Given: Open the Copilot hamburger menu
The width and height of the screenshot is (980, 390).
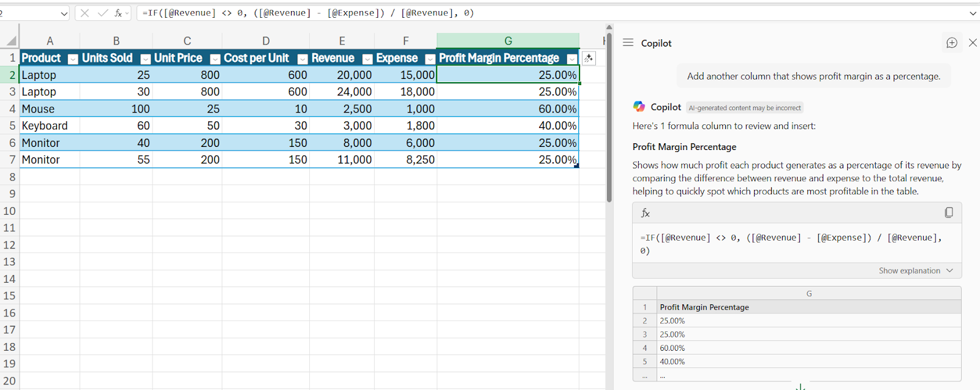Looking at the screenshot, I should pos(628,43).
